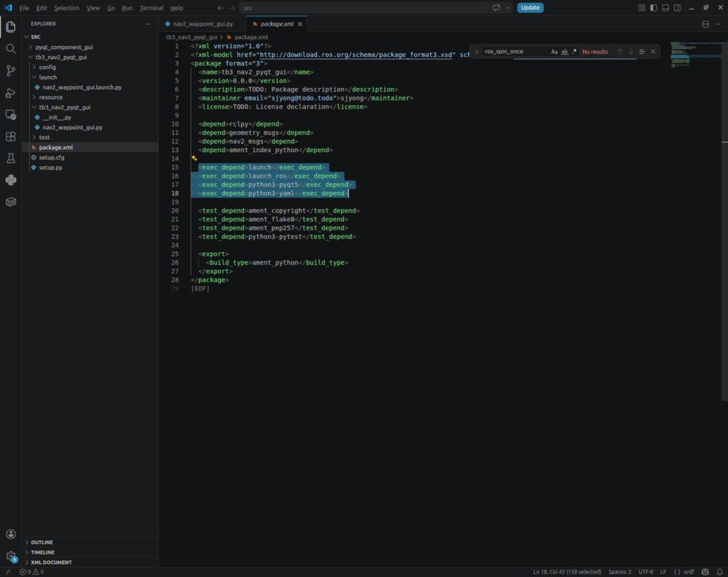Toggle primary side bar visibility
The height and width of the screenshot is (577, 728).
tap(653, 8)
